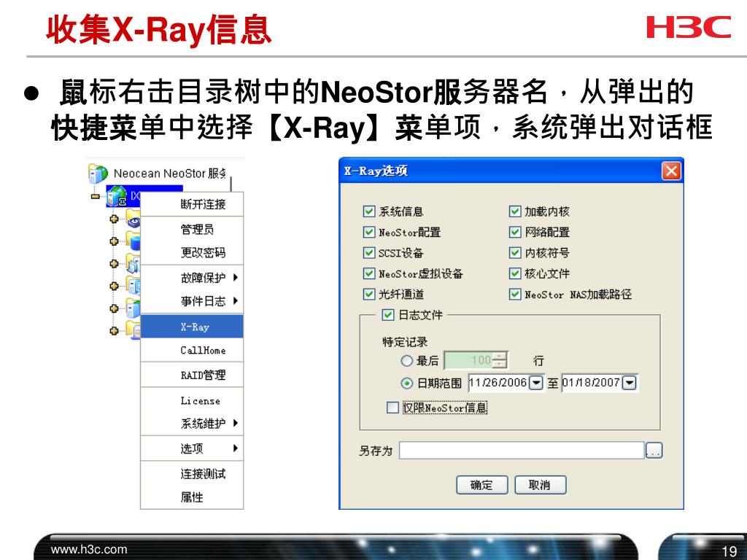Uncheck the 加载内核 checkbox
Image resolution: width=747 pixels, height=560 pixels.
pos(514,211)
